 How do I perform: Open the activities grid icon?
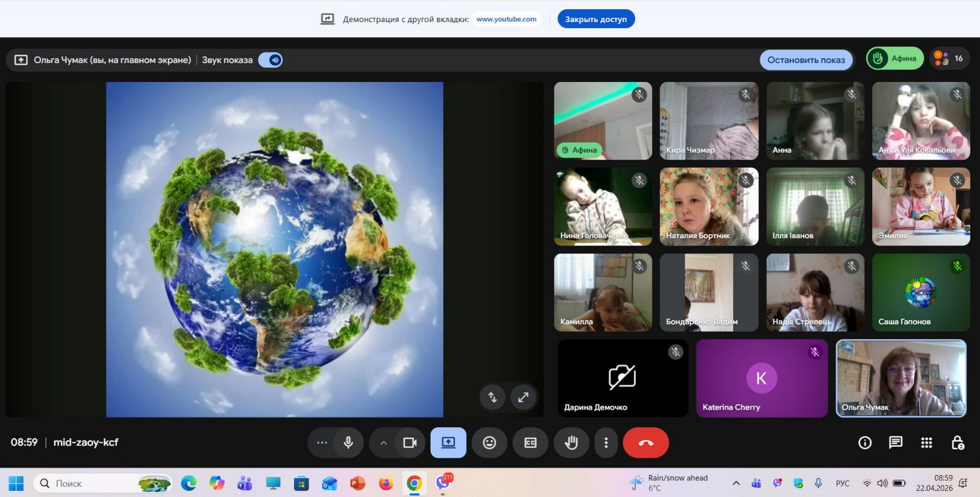tap(926, 442)
